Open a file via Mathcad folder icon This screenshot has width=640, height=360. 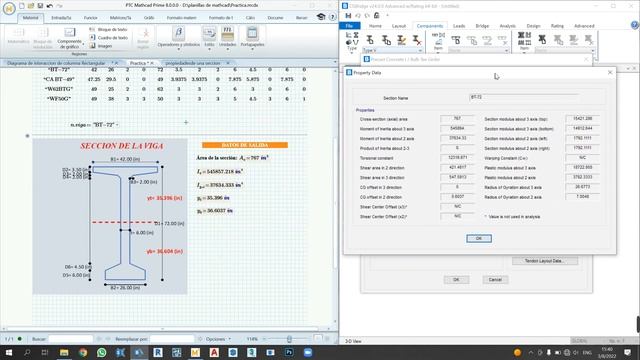tap(31, 6)
